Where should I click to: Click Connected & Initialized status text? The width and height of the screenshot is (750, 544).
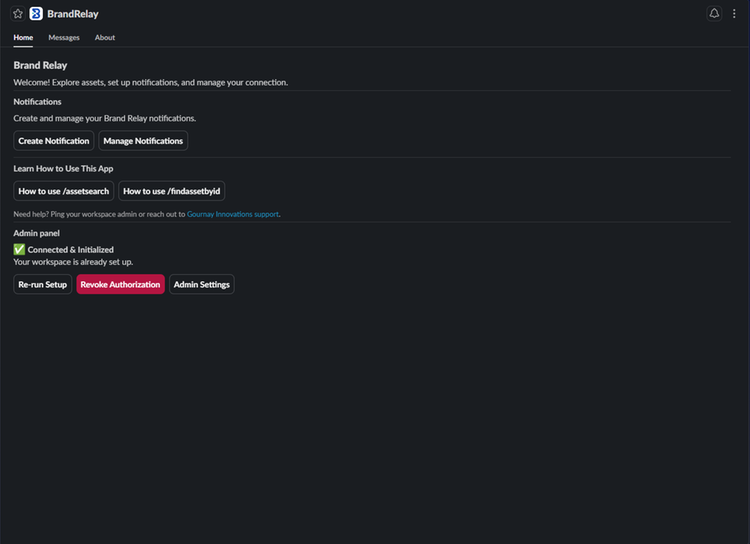point(71,250)
